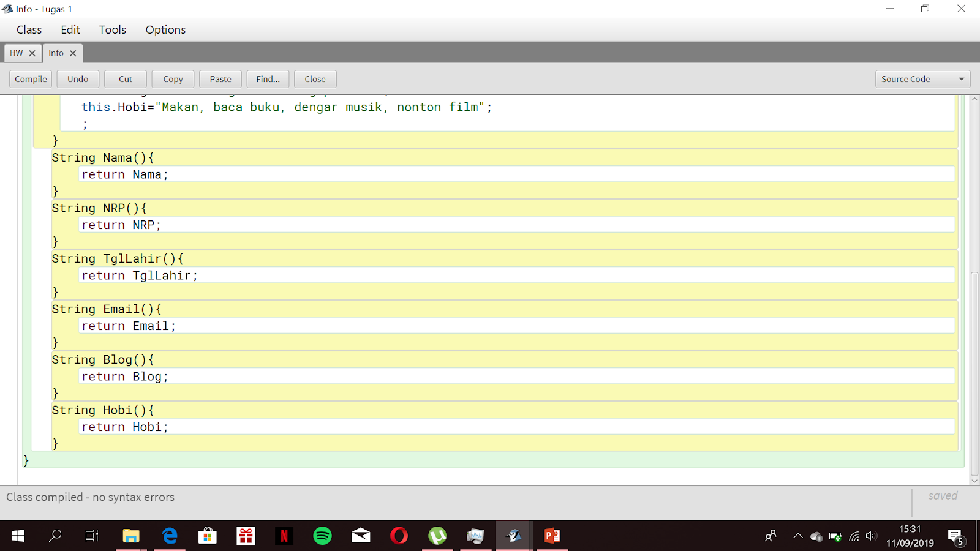The image size is (980, 551).
Task: Open the Find dialog
Action: [x=268, y=78]
